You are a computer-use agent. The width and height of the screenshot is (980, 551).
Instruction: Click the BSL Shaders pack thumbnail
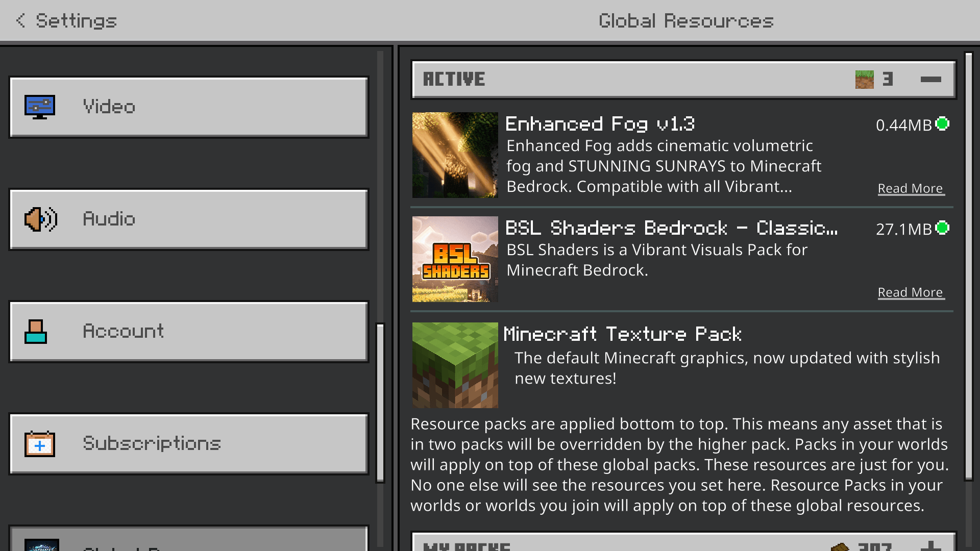455,259
